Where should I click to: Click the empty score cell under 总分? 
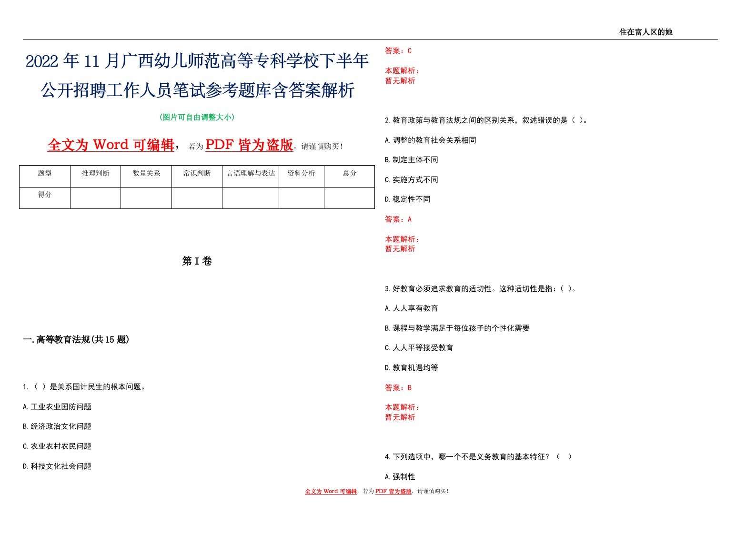tap(350, 198)
